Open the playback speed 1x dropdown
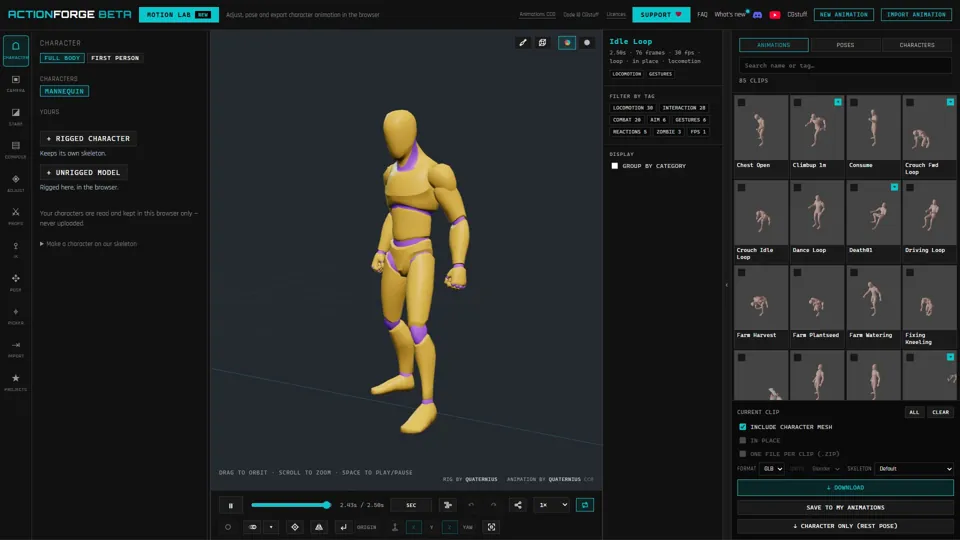The width and height of the screenshot is (960, 540). tap(552, 505)
